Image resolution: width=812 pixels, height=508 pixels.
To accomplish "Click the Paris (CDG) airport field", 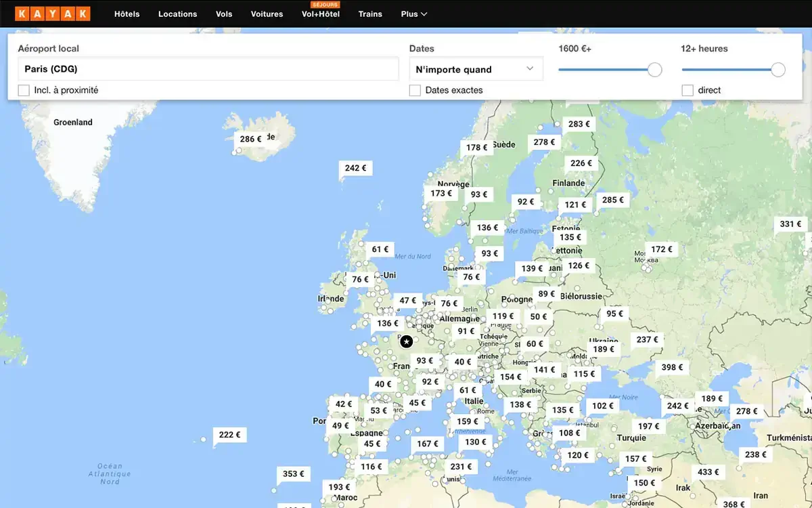I will 208,69.
